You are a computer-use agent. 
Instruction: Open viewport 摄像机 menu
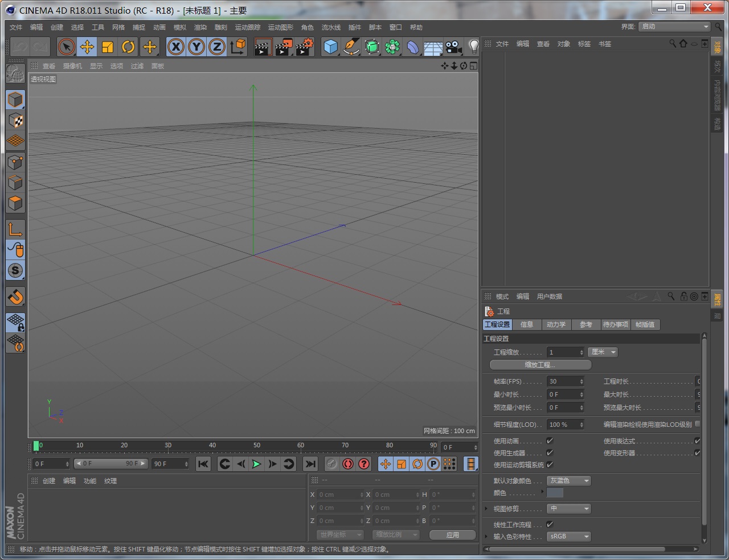point(72,66)
